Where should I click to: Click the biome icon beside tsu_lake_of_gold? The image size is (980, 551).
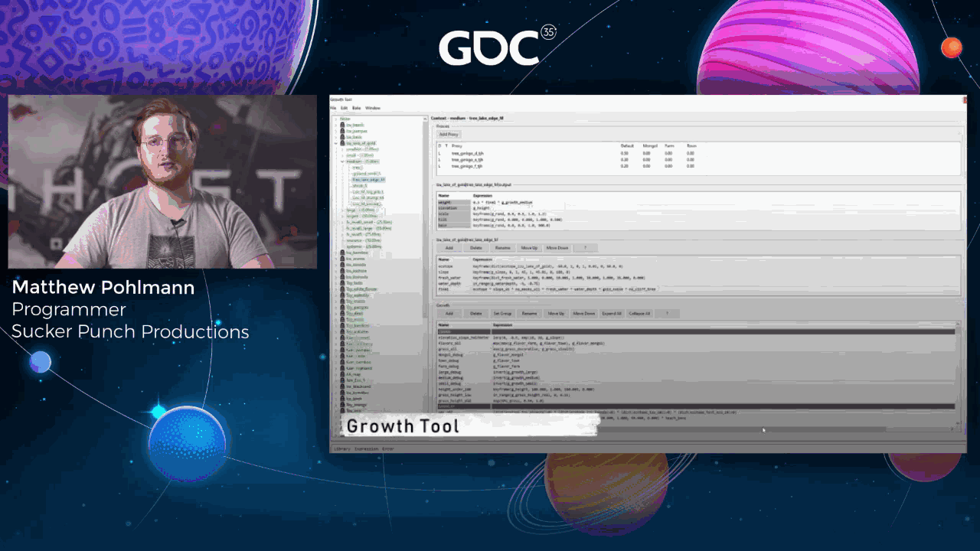(343, 143)
